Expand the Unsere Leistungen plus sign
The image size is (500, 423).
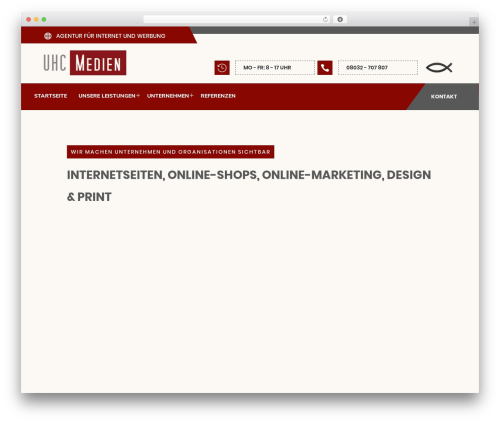(x=138, y=96)
